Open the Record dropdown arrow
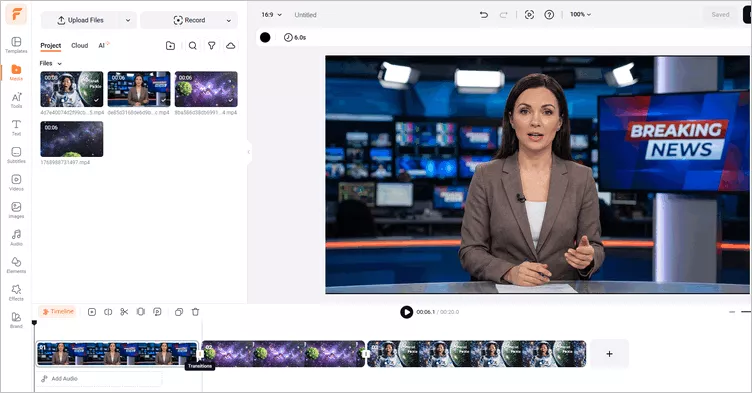 pyautogui.click(x=229, y=20)
